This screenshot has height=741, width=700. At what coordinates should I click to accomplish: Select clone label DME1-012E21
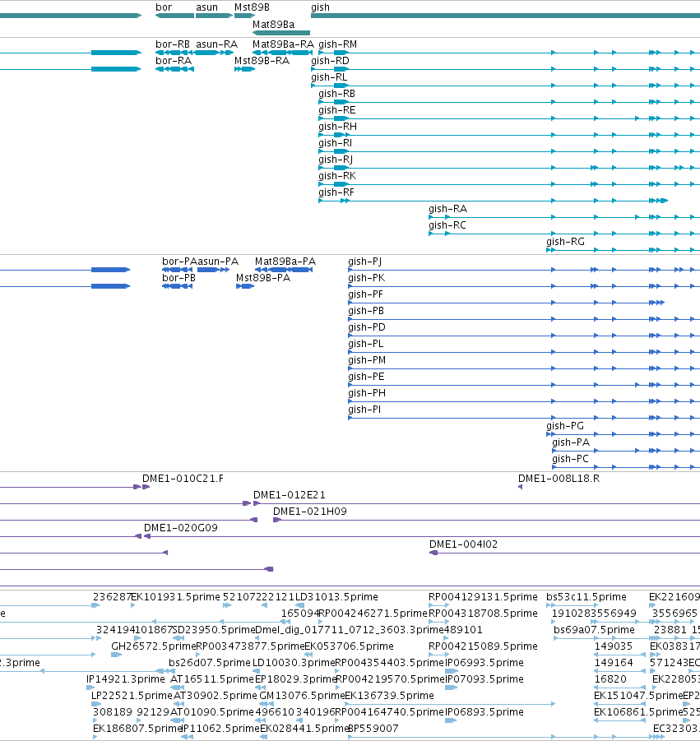[x=290, y=495]
